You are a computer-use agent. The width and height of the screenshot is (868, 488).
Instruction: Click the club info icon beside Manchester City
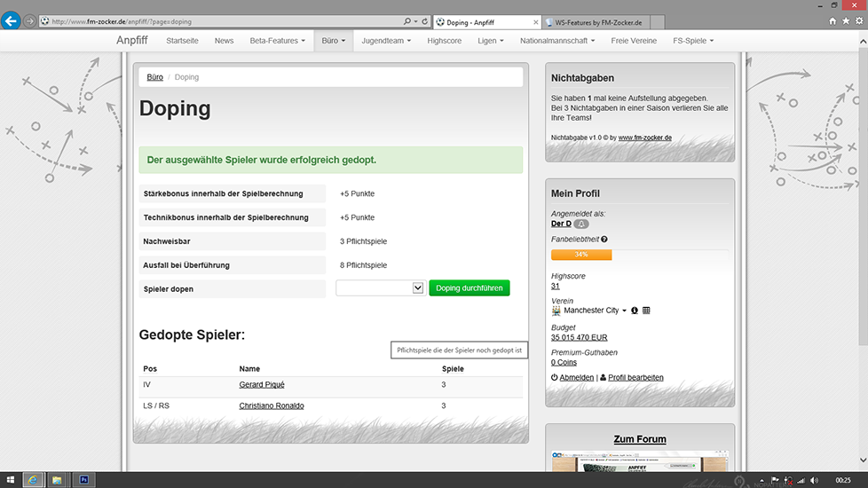pos(635,311)
